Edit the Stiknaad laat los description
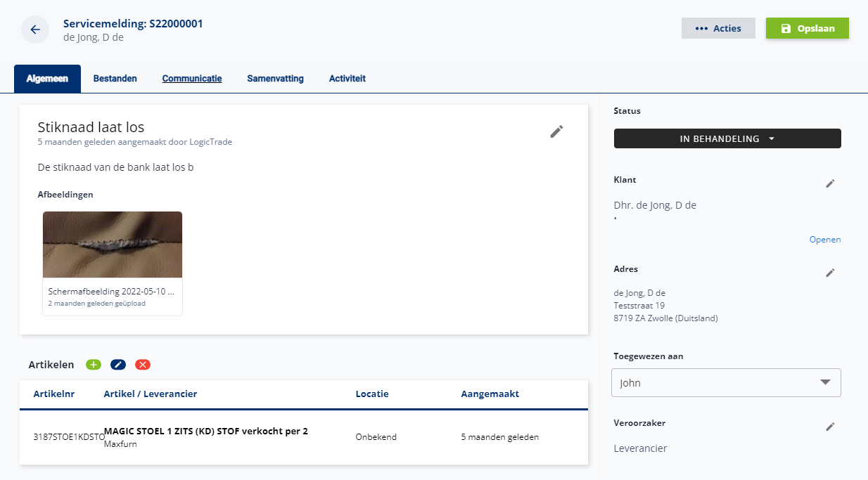The image size is (868, 480). pyautogui.click(x=556, y=131)
